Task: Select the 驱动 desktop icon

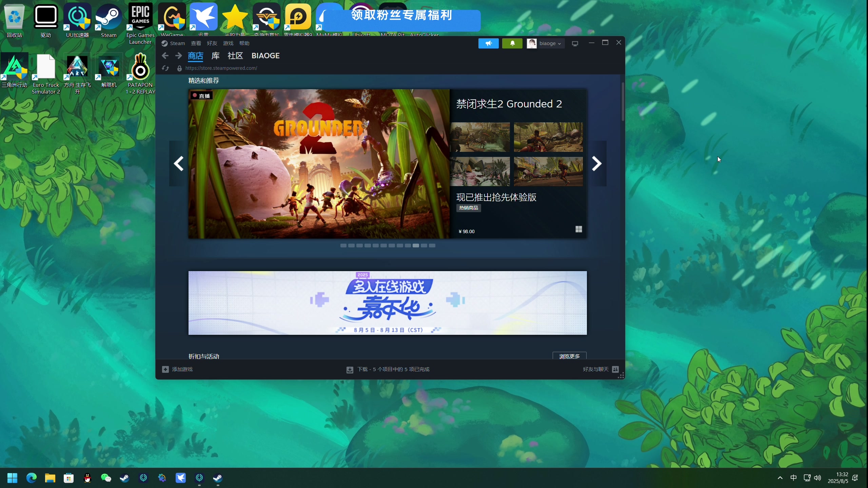Action: click(46, 20)
